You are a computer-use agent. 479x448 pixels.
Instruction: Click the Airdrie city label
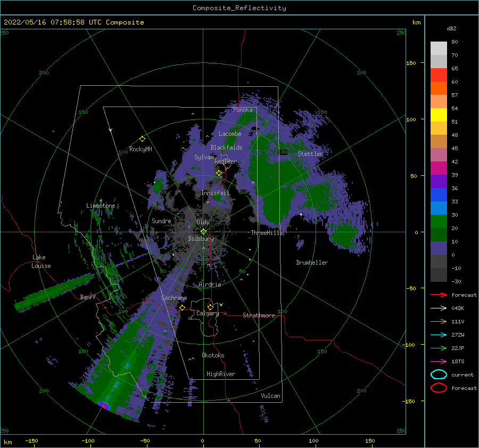(210, 284)
